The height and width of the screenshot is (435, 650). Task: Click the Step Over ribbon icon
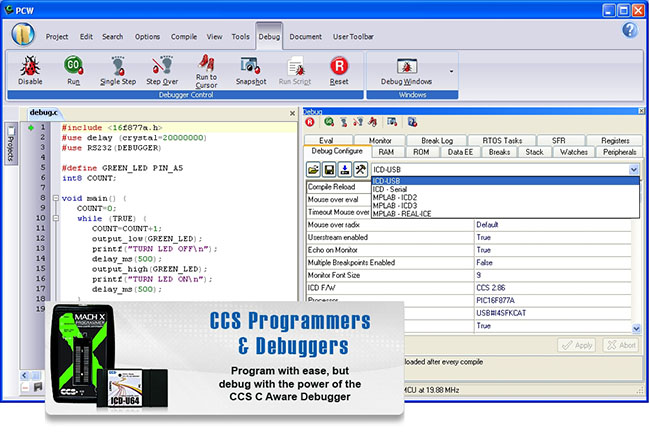[162, 70]
